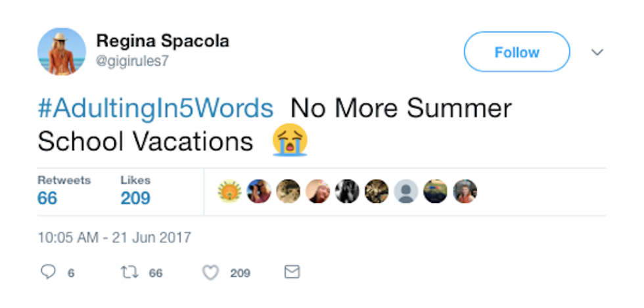Click the envelope direct message icon
The height and width of the screenshot is (308, 644).
click(292, 272)
